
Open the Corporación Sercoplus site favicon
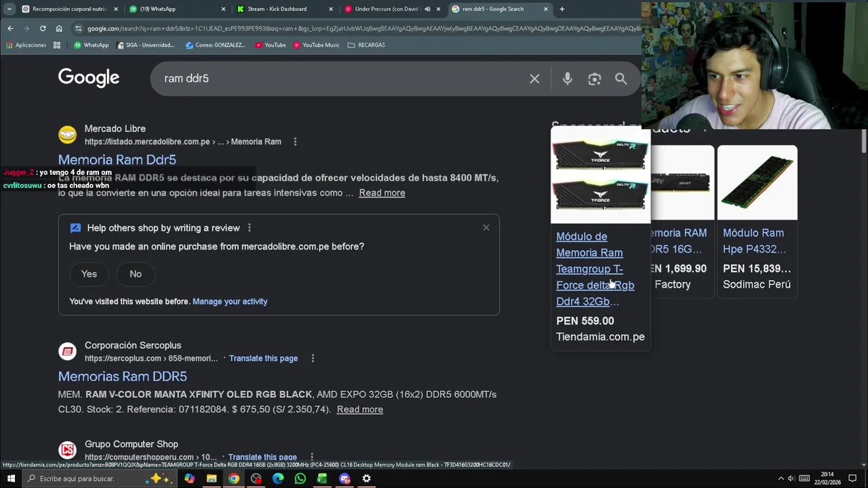(x=67, y=351)
